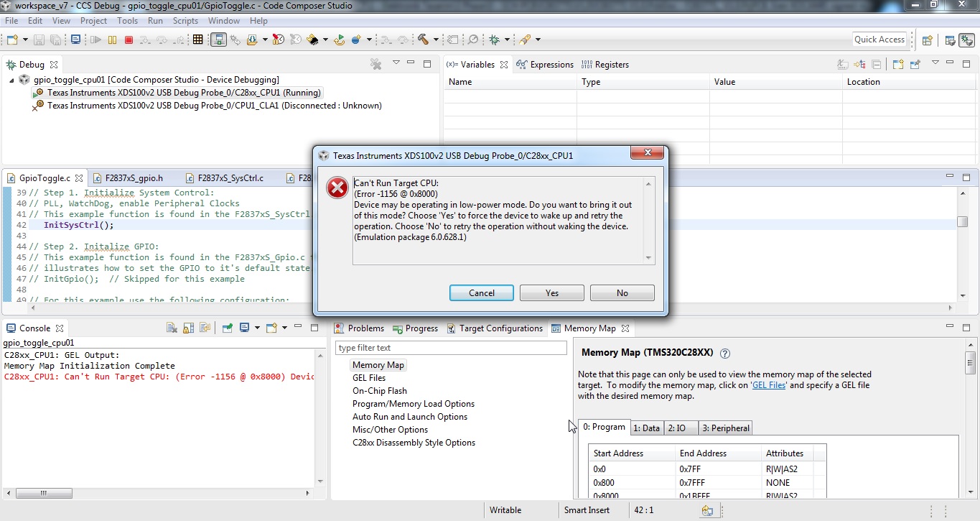Switch to the Registers tab
Viewport: 980px width, 521px height.
tap(605, 65)
